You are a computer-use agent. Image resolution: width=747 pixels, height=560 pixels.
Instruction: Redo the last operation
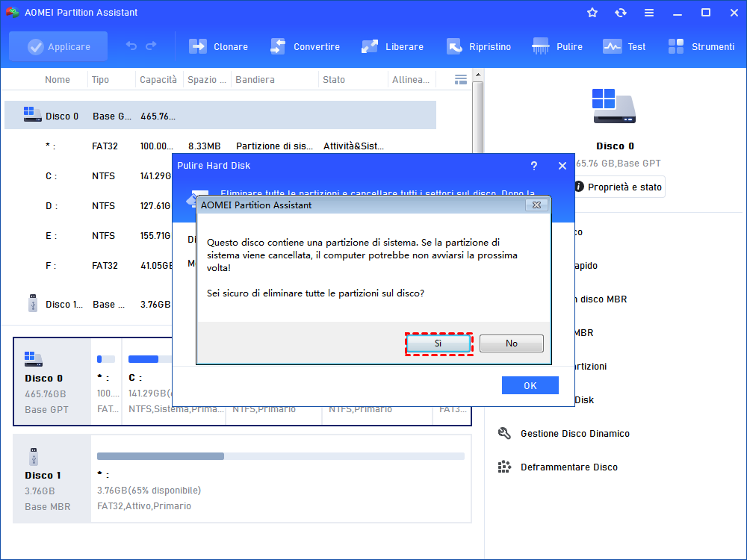point(151,46)
